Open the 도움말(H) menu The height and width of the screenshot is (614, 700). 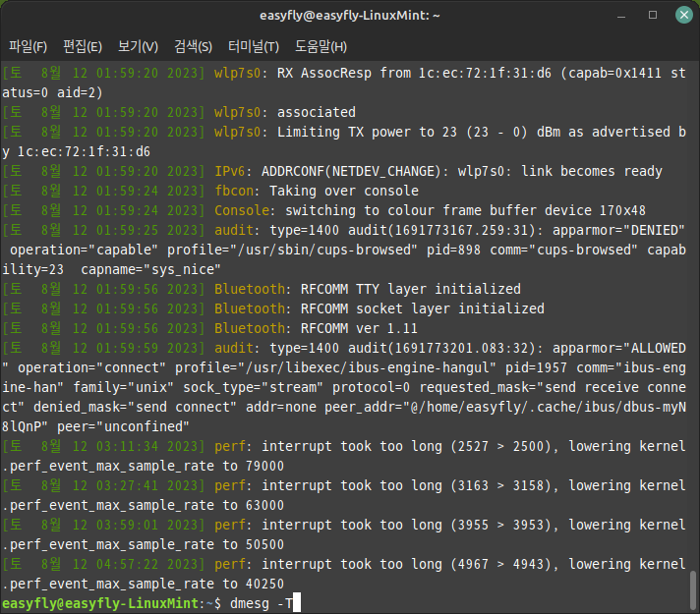coord(321,46)
